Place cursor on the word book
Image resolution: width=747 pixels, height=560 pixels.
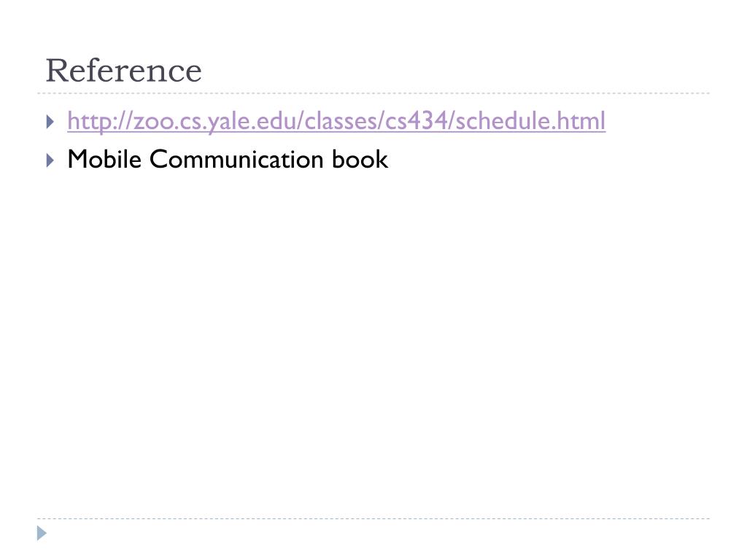click(x=360, y=159)
